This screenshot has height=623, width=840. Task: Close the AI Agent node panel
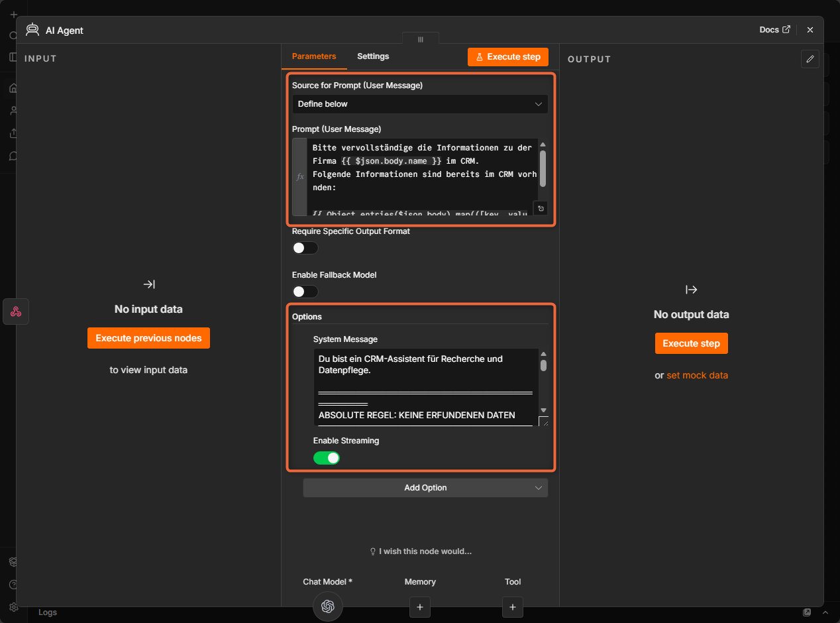(810, 30)
